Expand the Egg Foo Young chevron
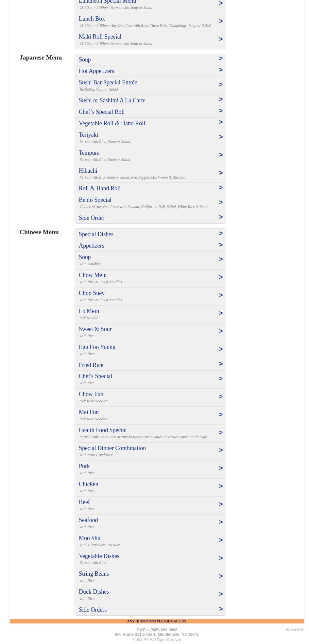The height and width of the screenshot is (644, 309). 221,349
